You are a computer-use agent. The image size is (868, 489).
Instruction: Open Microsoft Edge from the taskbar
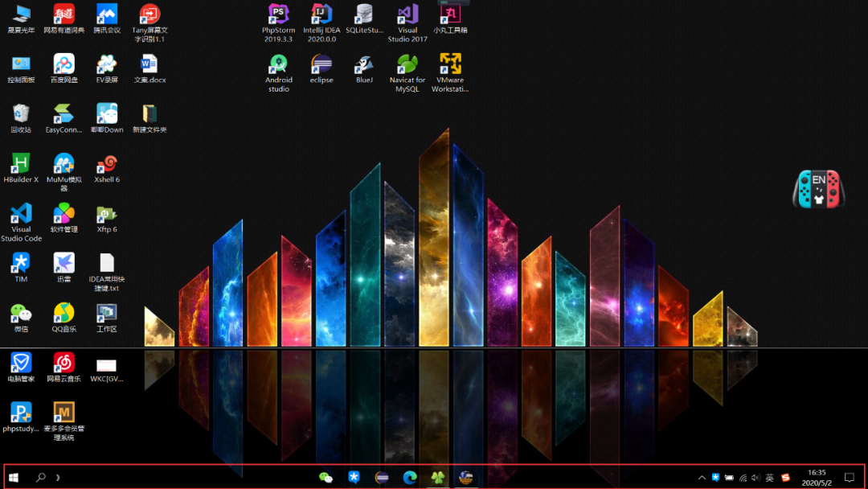[x=410, y=477]
